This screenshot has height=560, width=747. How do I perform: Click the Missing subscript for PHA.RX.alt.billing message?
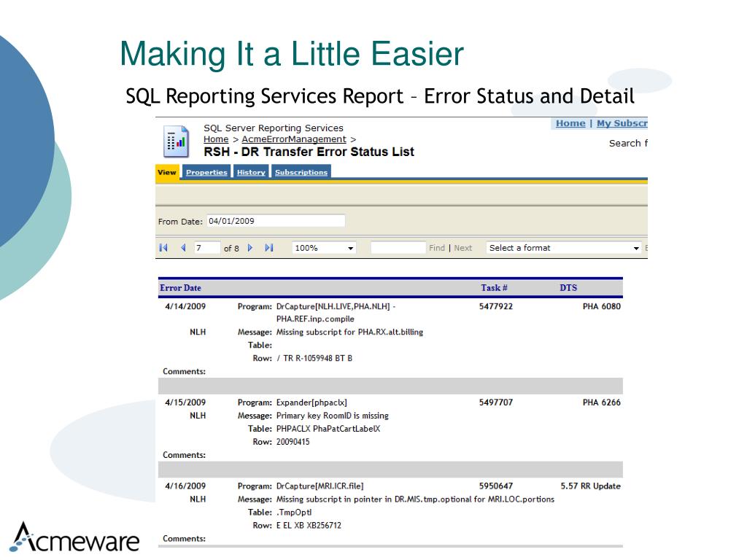tap(349, 332)
